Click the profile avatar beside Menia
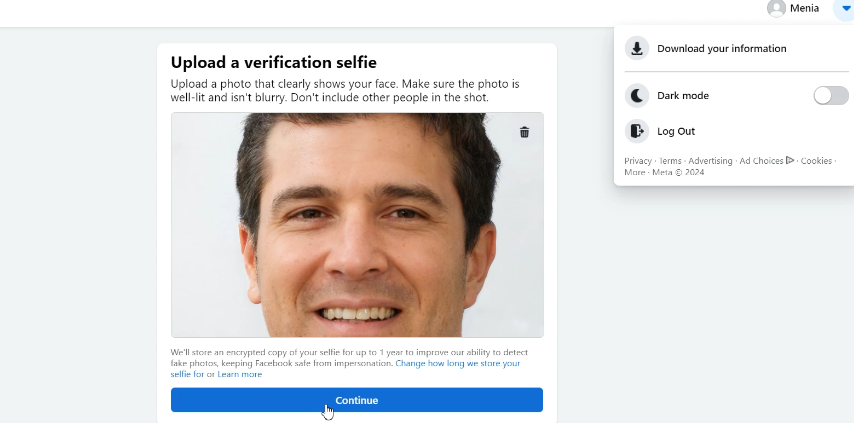 [x=776, y=8]
